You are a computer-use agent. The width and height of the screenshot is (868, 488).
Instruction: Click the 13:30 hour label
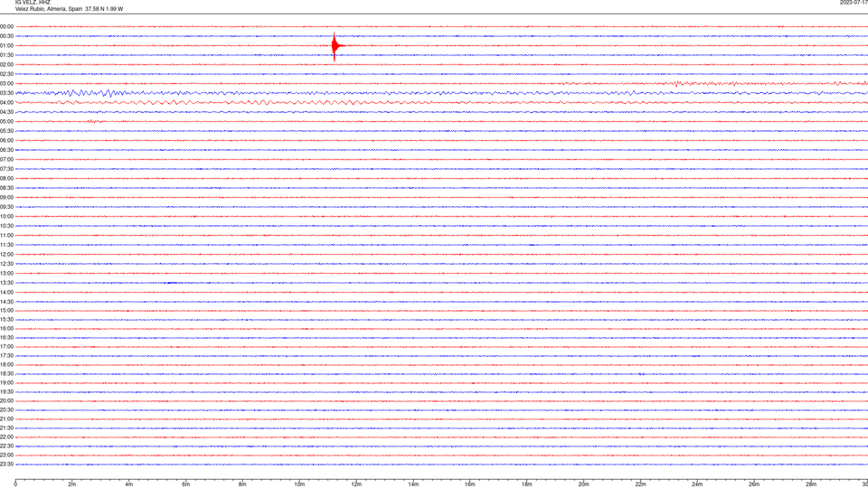tap(6, 283)
